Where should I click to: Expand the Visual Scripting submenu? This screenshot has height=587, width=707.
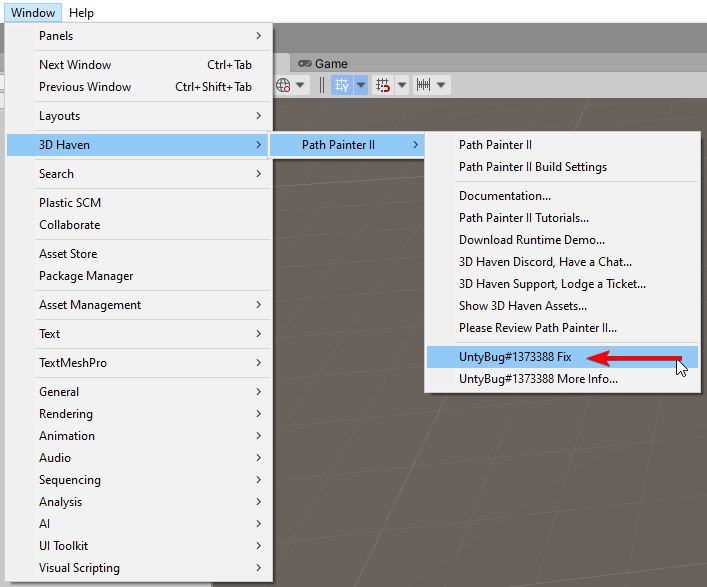tap(139, 568)
